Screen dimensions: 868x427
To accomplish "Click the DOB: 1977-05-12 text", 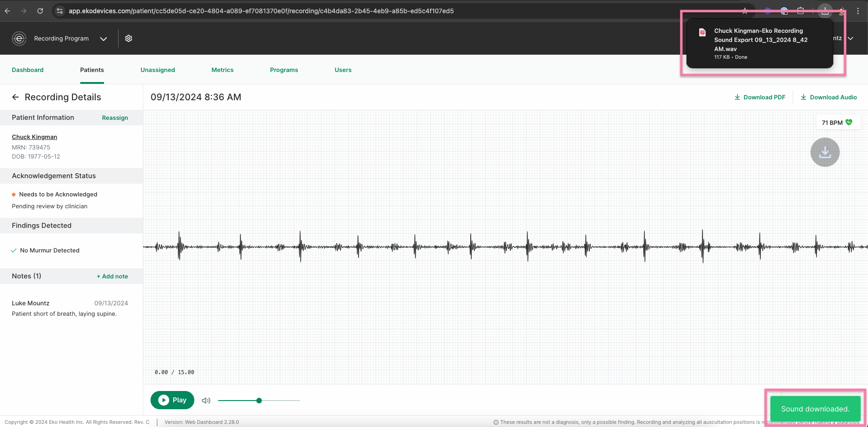I will (x=36, y=156).
